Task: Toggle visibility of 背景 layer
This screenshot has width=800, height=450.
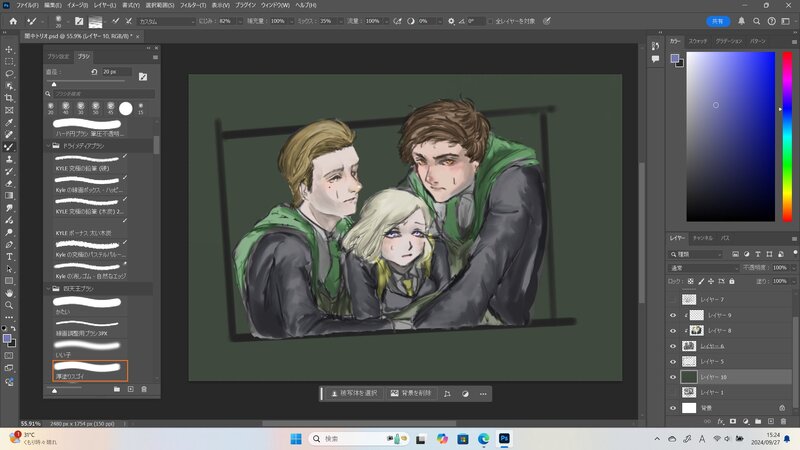Action: click(x=672, y=408)
